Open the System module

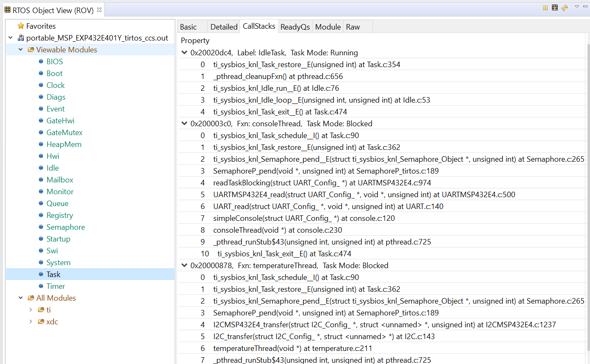pyautogui.click(x=58, y=263)
